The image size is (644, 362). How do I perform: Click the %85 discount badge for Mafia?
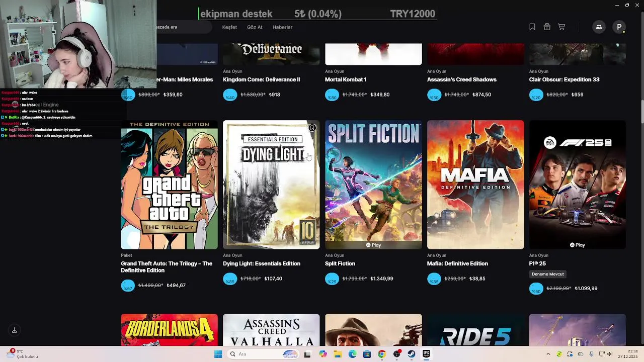coord(434,279)
